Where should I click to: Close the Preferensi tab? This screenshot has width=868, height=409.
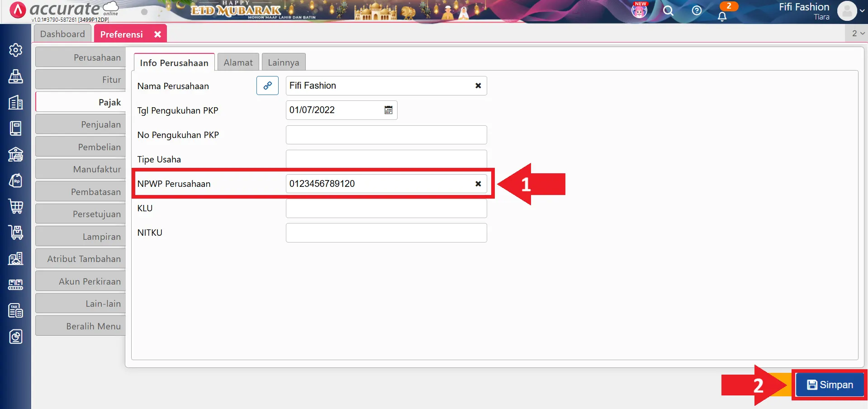[x=157, y=34]
